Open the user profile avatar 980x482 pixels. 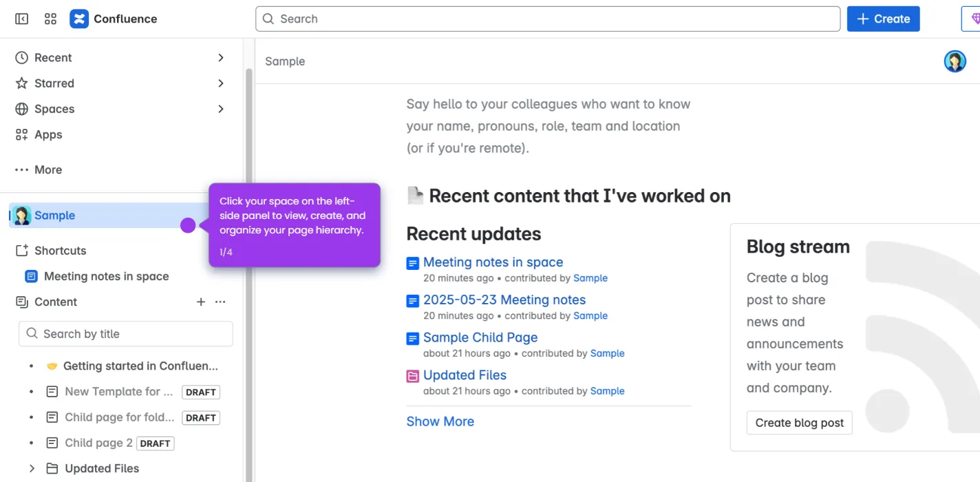[x=955, y=61]
